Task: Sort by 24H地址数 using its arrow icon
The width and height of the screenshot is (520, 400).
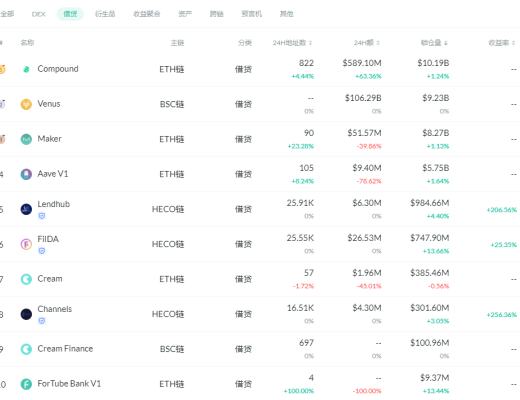Action: coord(310,43)
